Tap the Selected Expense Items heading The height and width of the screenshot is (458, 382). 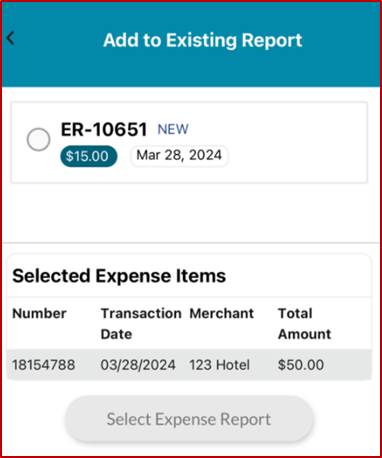119,276
